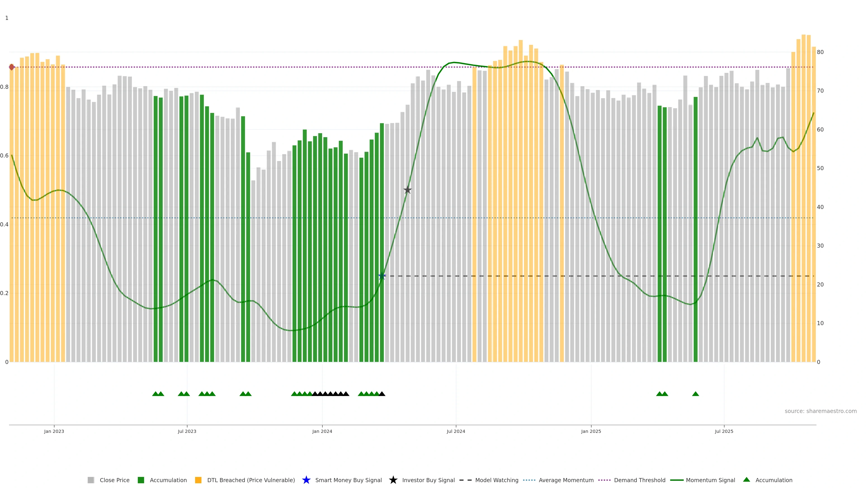The width and height of the screenshot is (868, 488).
Task: Click the green Accumulation square legend swatch
Action: click(x=141, y=480)
